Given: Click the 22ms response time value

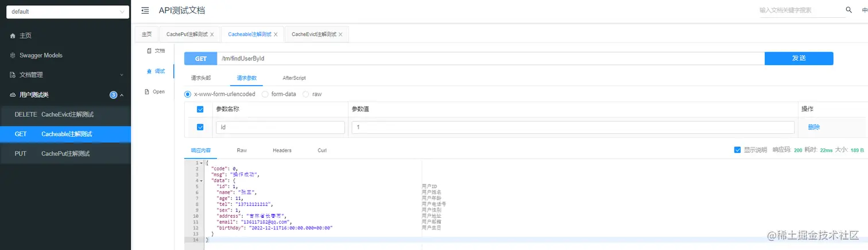Looking at the screenshot, I should click(826, 150).
